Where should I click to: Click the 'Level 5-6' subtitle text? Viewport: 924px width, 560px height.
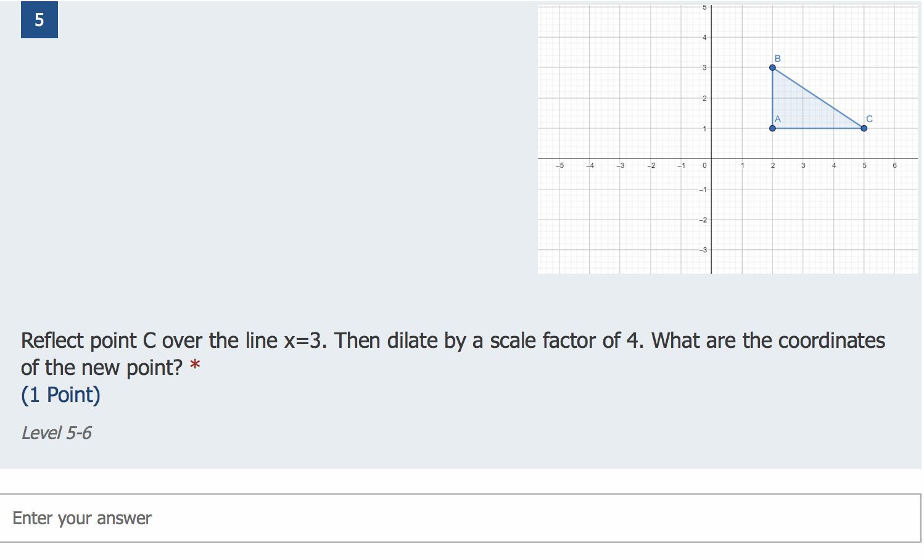click(56, 433)
